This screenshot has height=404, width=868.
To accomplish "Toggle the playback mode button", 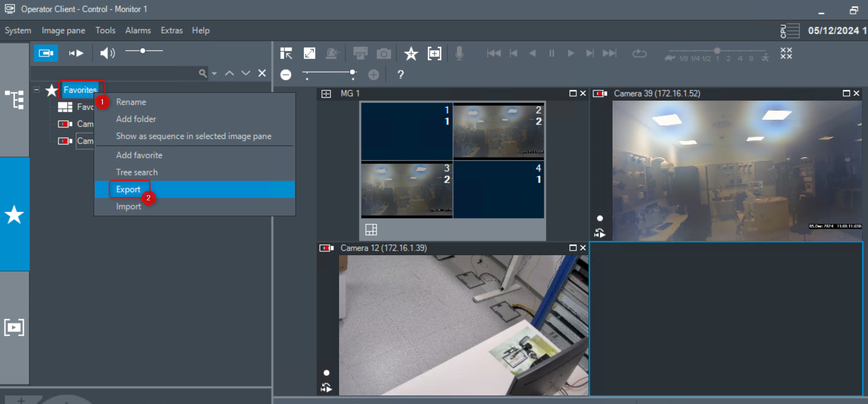I will [x=76, y=53].
